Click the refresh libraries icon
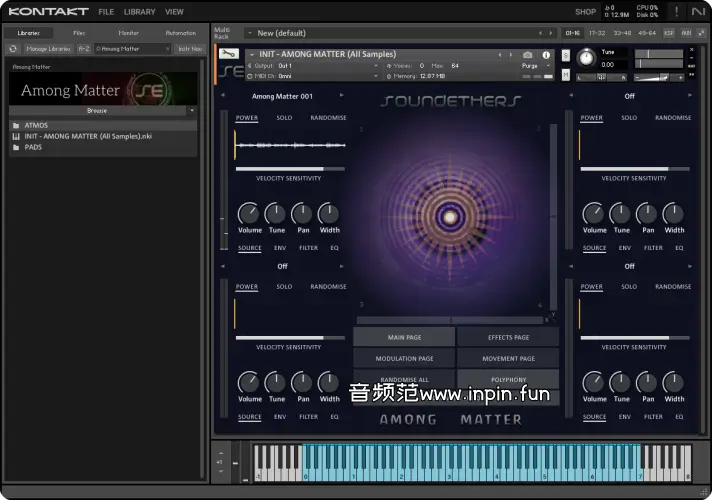This screenshot has height=500, width=712. pos(14,48)
